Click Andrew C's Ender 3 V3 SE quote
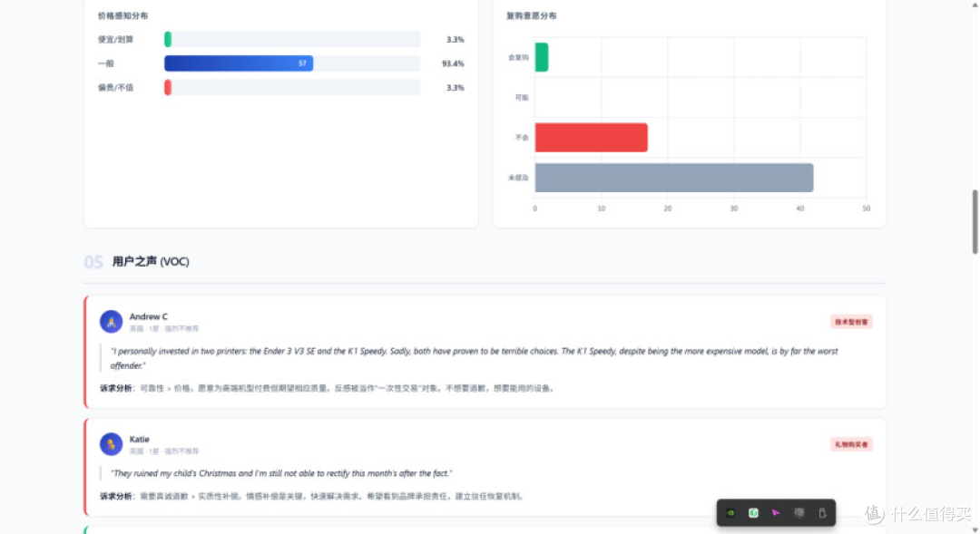The height and width of the screenshot is (534, 980). 474,358
